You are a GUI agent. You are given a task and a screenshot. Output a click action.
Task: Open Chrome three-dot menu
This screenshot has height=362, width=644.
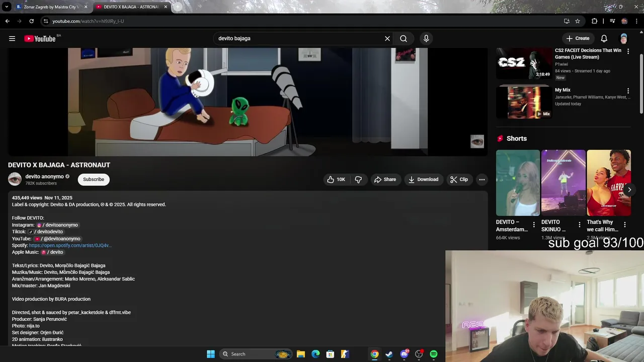[637, 21]
